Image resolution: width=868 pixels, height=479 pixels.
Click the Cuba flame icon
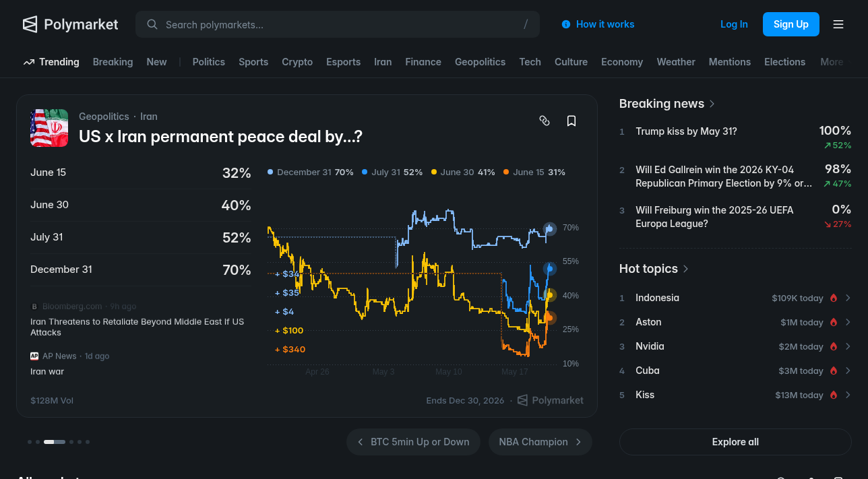833,371
